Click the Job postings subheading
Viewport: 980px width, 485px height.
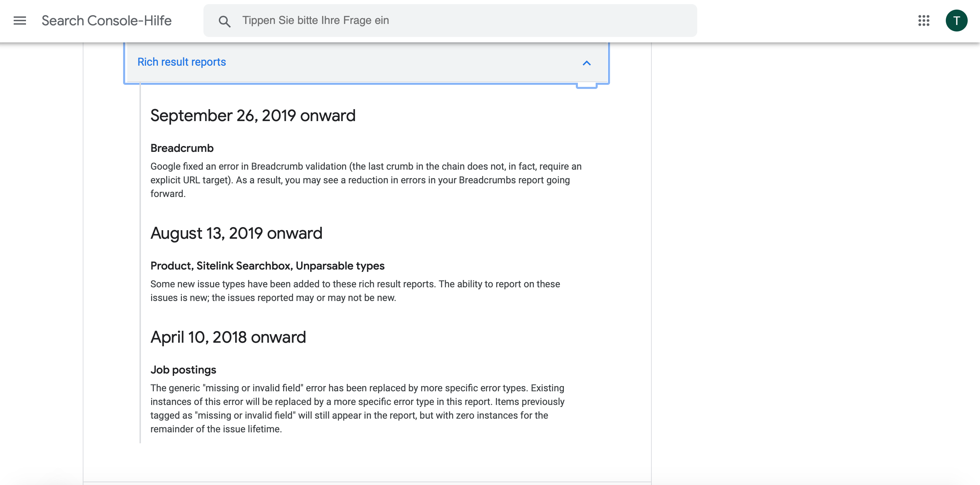(183, 370)
